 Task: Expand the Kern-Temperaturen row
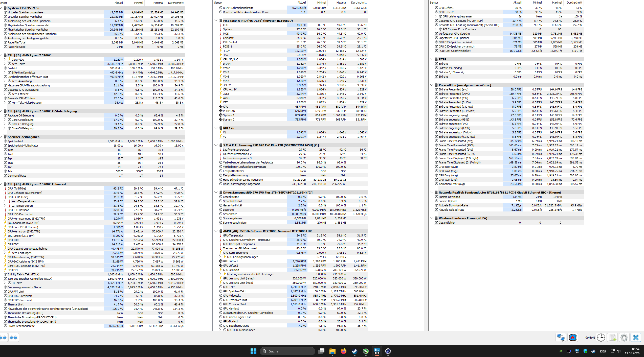(5, 201)
